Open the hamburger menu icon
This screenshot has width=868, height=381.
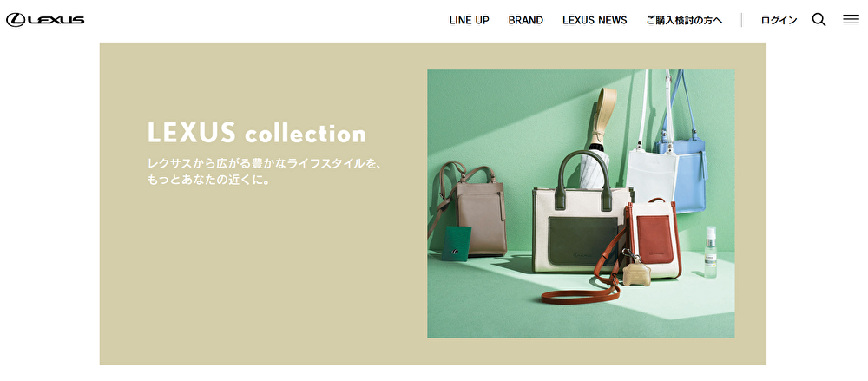click(x=851, y=19)
